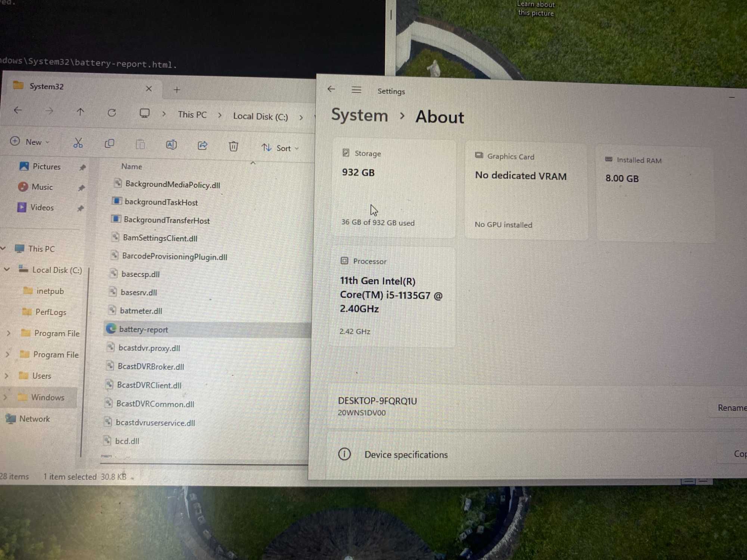Image resolution: width=747 pixels, height=560 pixels.
Task: Click the Storage card icon in Settings
Action: click(346, 153)
